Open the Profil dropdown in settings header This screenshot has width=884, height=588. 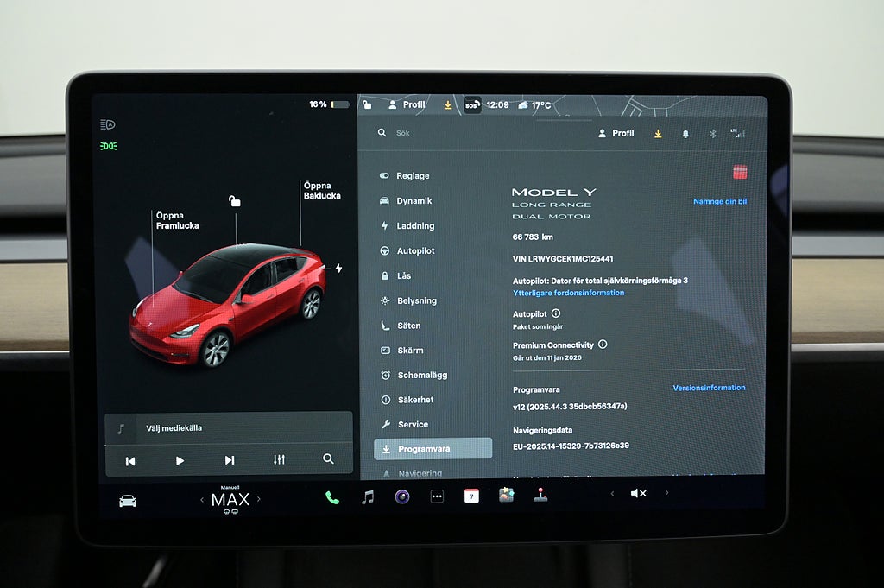616,134
